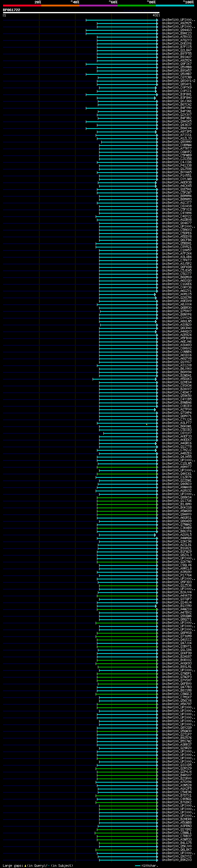Open the UniRef100_A5DUK3 entry
Viewport: 197px width, 868px height.
[176, 379]
